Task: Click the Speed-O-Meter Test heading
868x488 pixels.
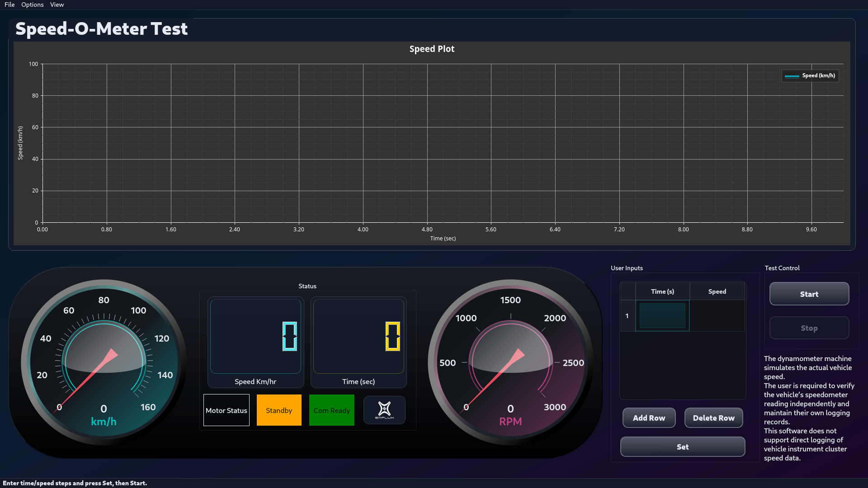Action: (x=101, y=29)
